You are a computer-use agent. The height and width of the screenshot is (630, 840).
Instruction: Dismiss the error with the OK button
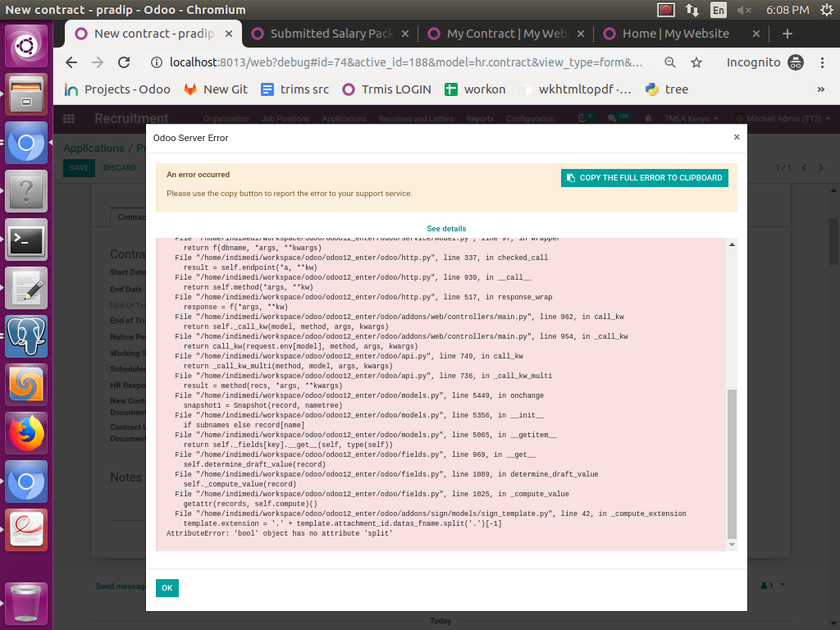pos(167,588)
